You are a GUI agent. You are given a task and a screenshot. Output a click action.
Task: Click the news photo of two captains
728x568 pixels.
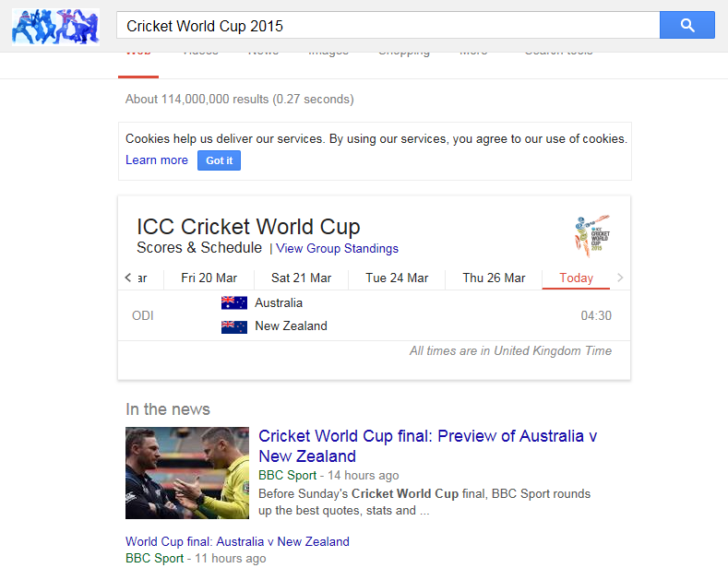(187, 473)
